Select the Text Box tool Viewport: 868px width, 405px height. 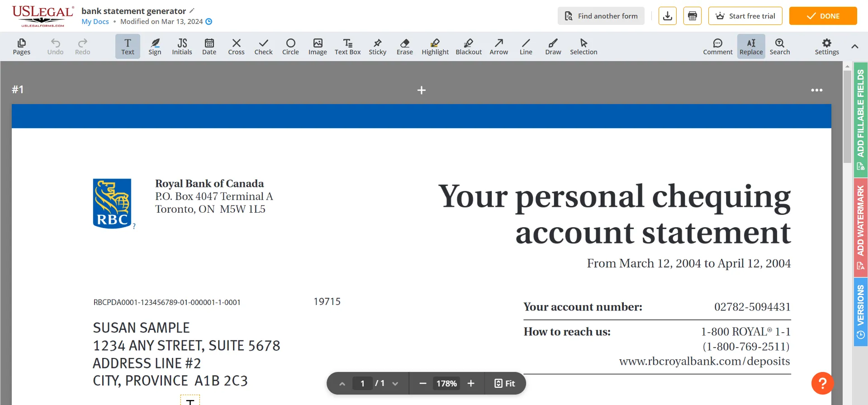[347, 47]
